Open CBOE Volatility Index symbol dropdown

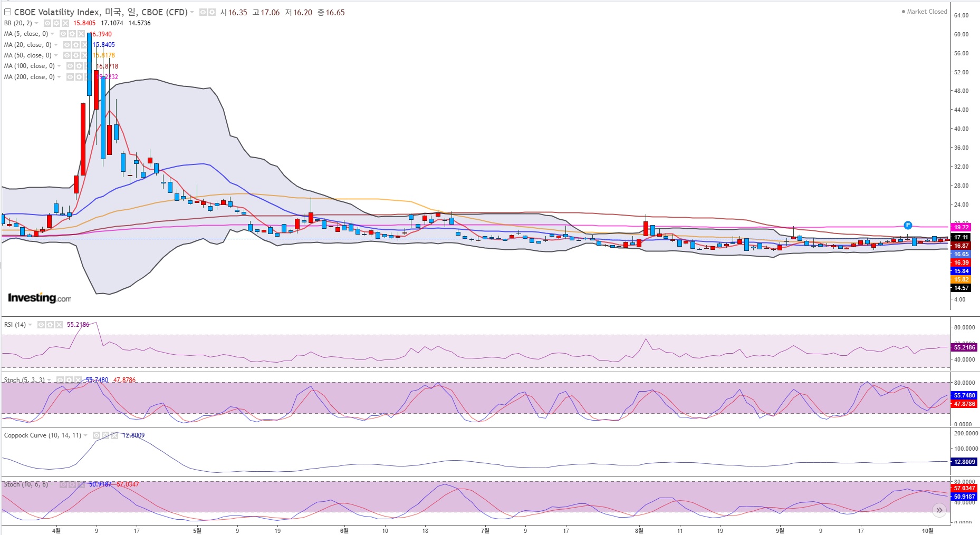pos(192,12)
